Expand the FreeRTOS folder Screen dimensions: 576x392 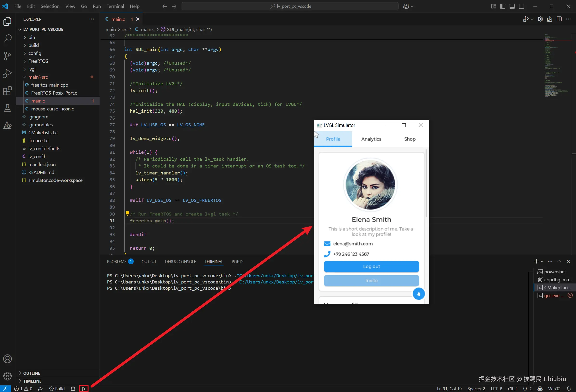click(38, 61)
